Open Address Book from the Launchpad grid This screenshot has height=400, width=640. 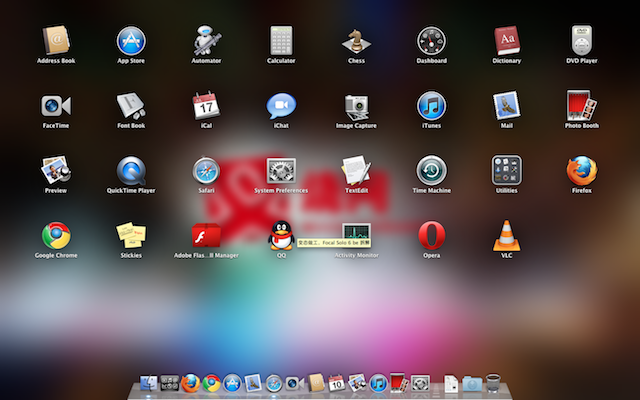pos(56,40)
